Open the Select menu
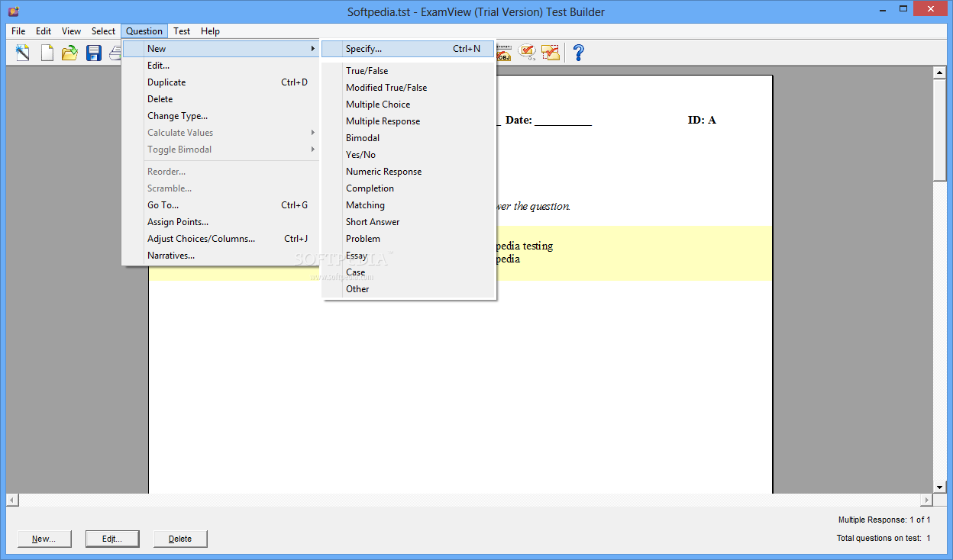This screenshot has height=560, width=953. click(103, 31)
